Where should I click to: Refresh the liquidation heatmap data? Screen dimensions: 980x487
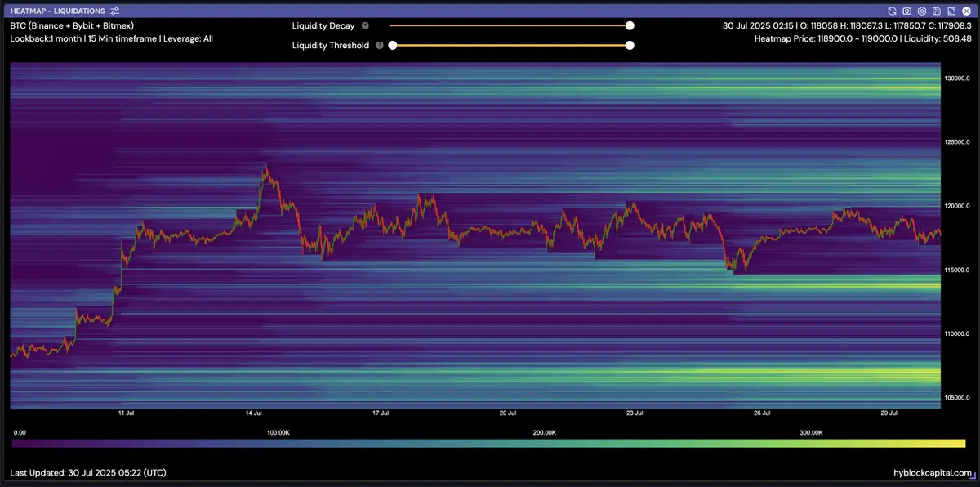(893, 11)
